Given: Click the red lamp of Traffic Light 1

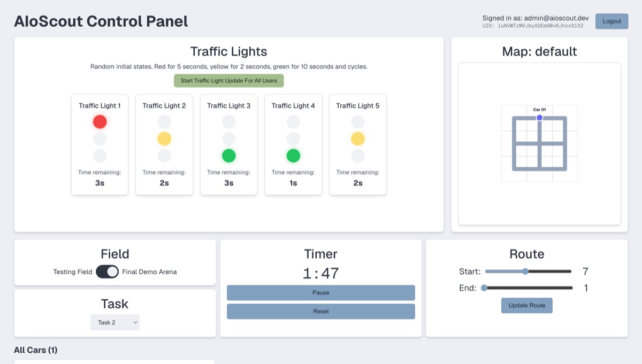Looking at the screenshot, I should pos(100,122).
